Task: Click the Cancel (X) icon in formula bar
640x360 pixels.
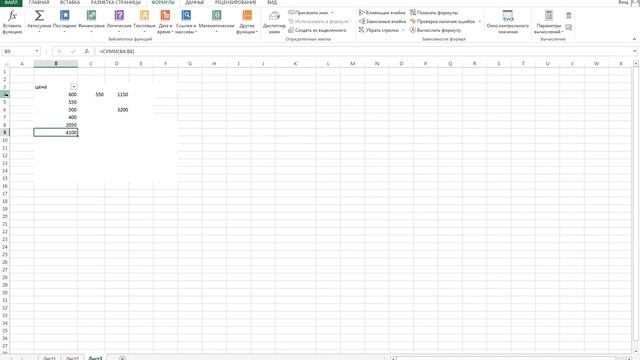Action: coord(59,51)
